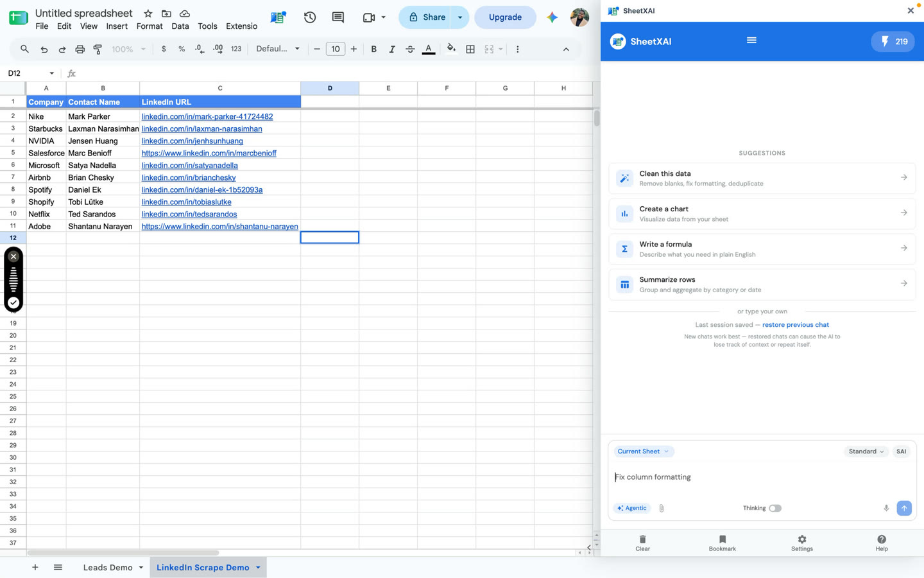Screen dimensions: 924x578
Task: Open the Gemini sparkle assistant
Action: pos(552,17)
